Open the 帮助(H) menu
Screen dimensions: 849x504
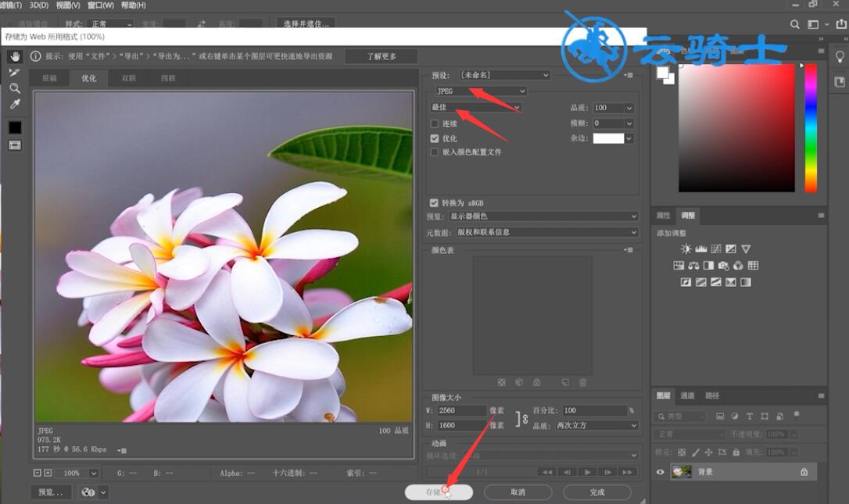(133, 5)
